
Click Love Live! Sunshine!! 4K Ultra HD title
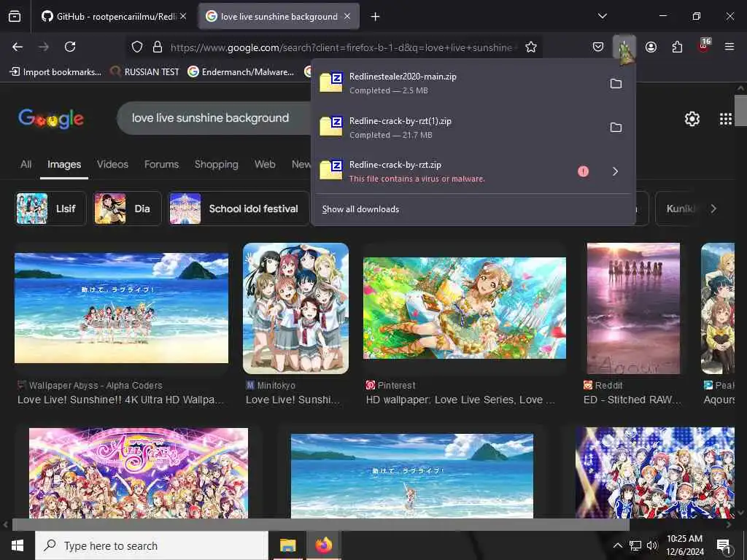coord(120,400)
